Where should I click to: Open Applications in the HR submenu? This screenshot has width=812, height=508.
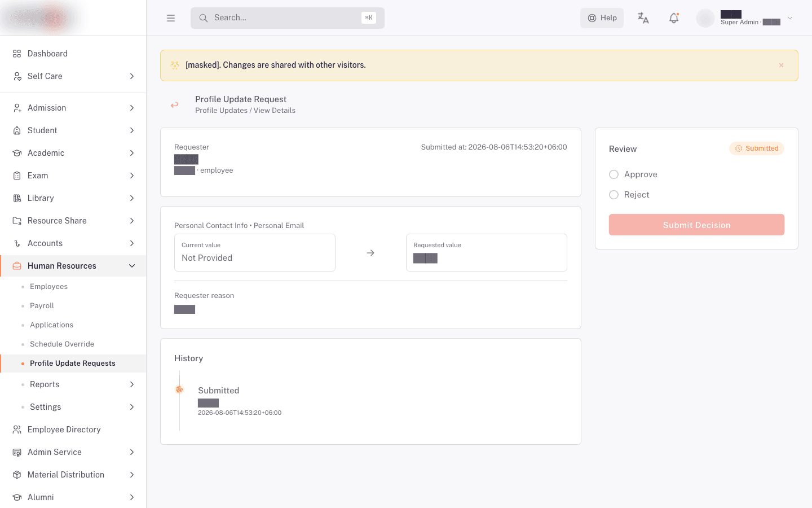51,325
